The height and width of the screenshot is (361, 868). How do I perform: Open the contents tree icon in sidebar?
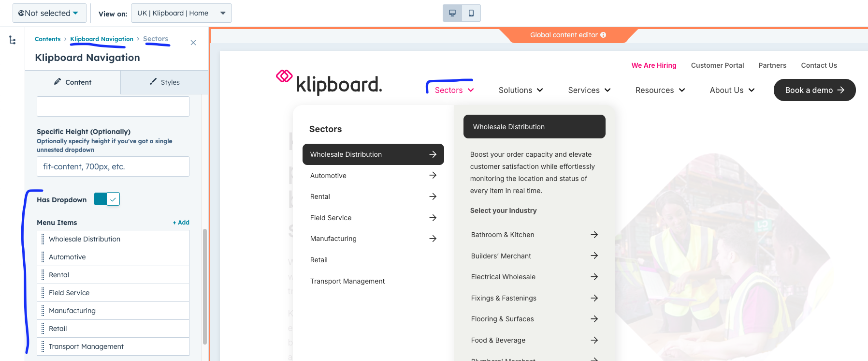pos(13,40)
